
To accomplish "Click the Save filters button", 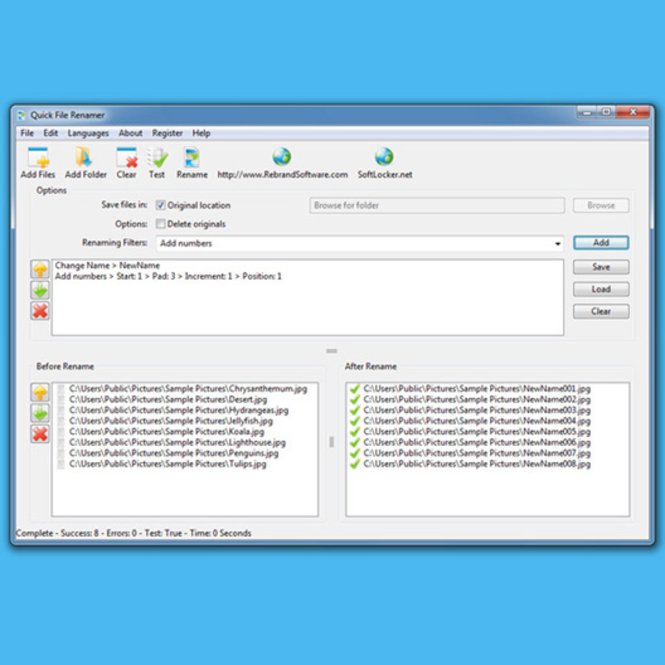I will (601, 267).
